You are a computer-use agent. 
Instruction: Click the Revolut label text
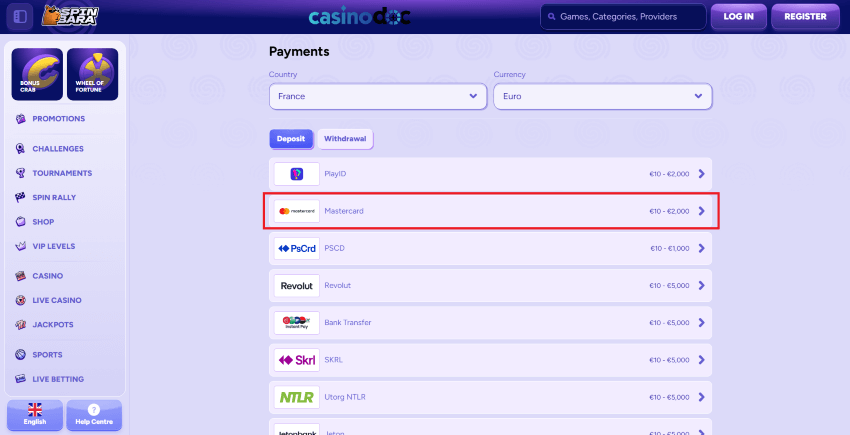(x=338, y=285)
